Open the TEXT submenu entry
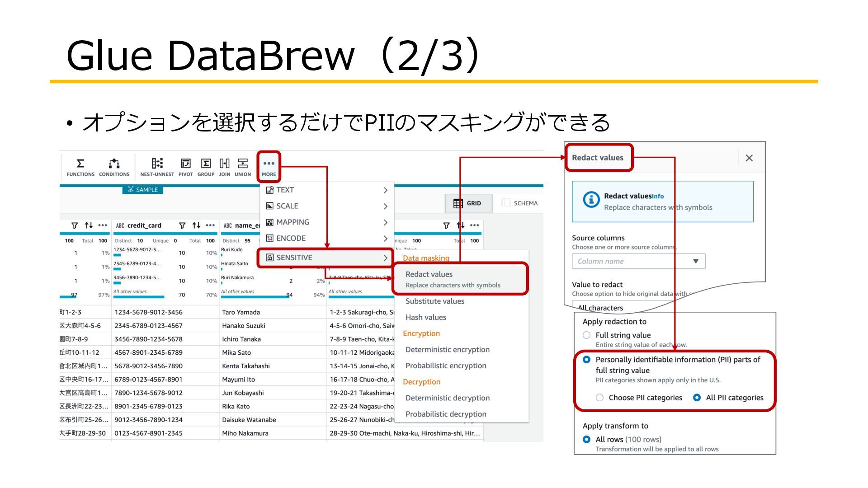Viewport: 868px width, 488px height. (327, 190)
